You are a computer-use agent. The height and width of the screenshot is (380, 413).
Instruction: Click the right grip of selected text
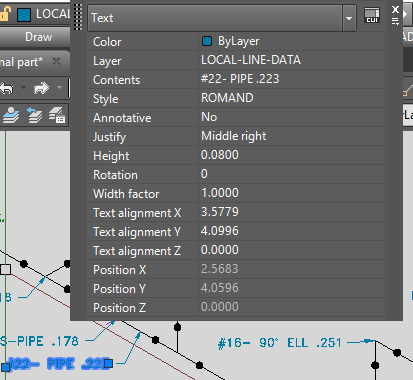[108, 363]
